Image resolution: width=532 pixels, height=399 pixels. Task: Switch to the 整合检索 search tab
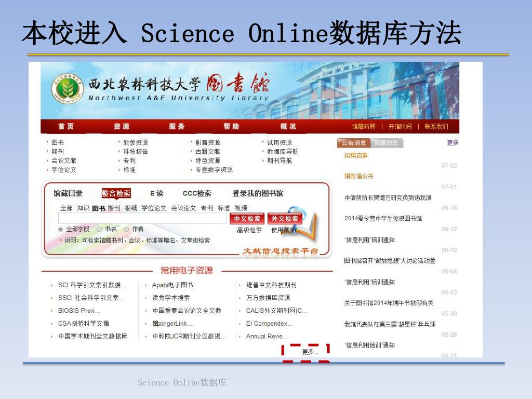coord(116,193)
